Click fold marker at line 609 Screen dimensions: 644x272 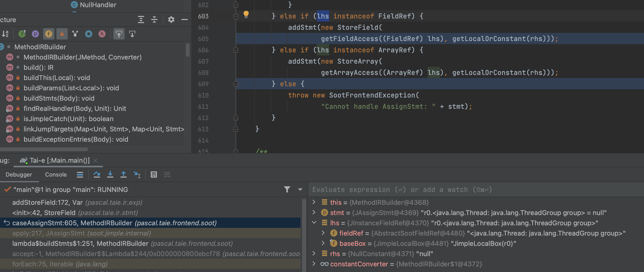tap(236, 84)
